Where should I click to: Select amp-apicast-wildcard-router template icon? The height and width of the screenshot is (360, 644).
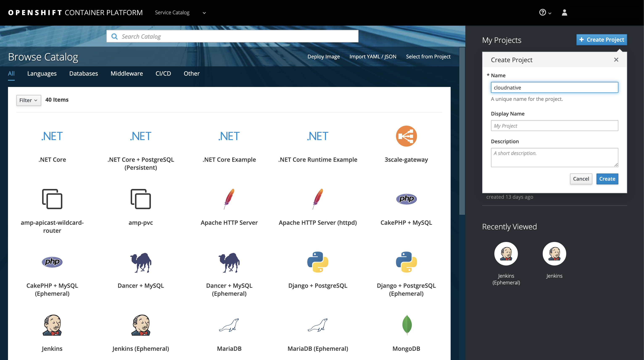52,199
